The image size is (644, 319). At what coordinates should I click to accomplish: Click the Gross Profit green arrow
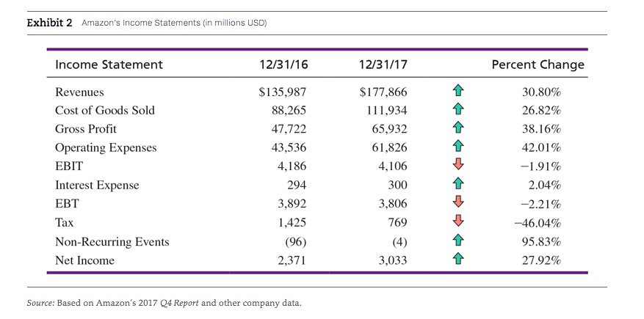pos(457,130)
